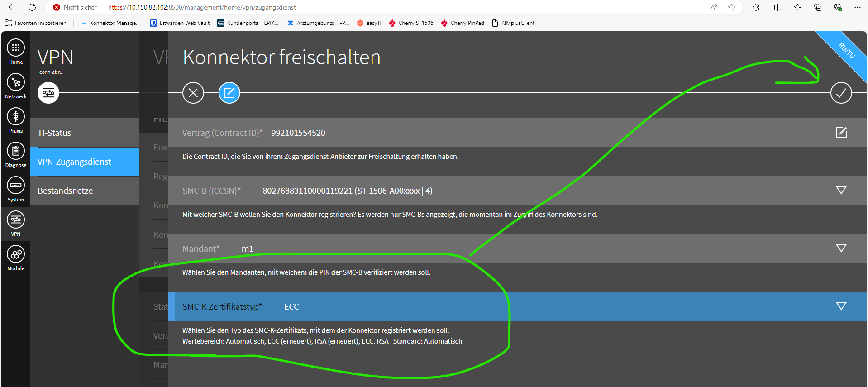
Task: Confirm with the checkmark circle button
Action: 841,93
